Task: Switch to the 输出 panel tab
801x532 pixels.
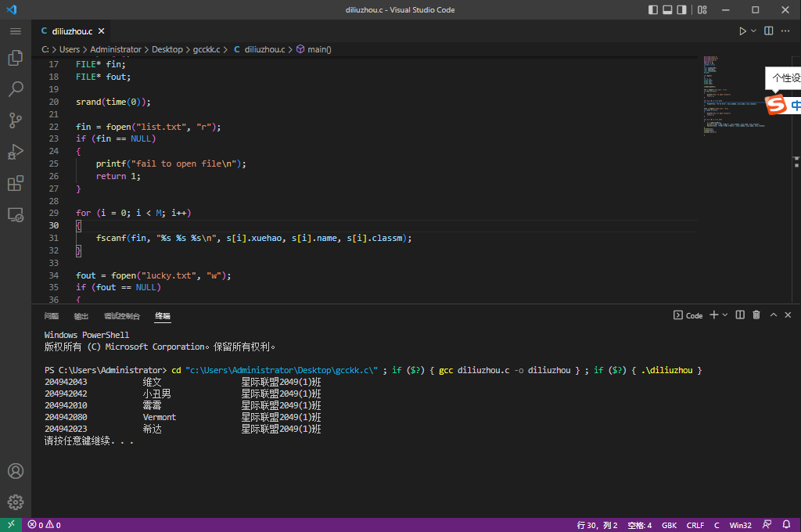Action: point(81,316)
